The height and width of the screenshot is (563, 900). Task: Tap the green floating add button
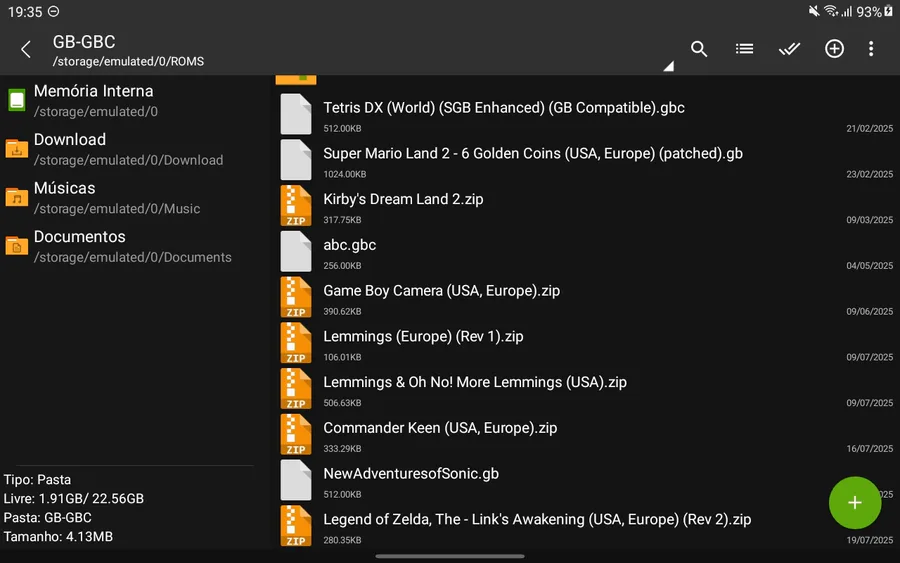click(x=854, y=503)
